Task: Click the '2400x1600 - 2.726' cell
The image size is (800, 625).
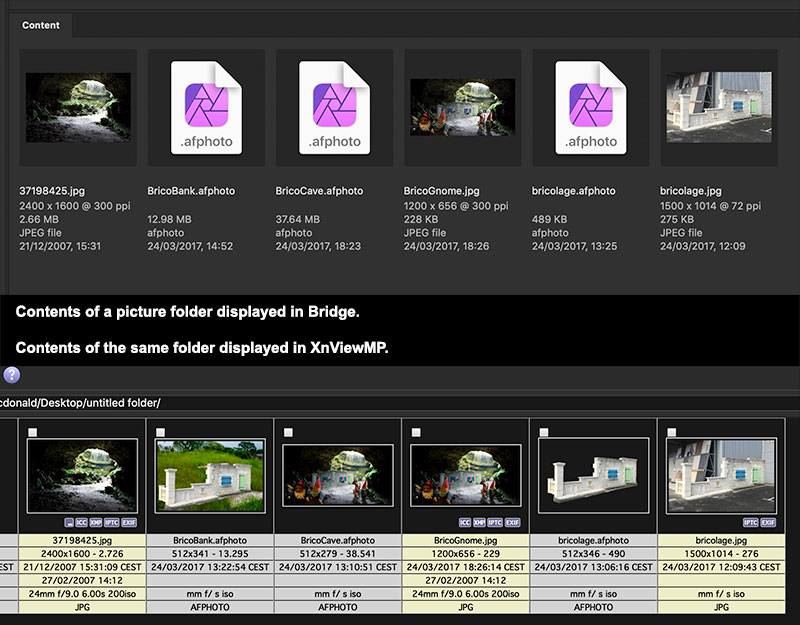Action: (x=82, y=554)
